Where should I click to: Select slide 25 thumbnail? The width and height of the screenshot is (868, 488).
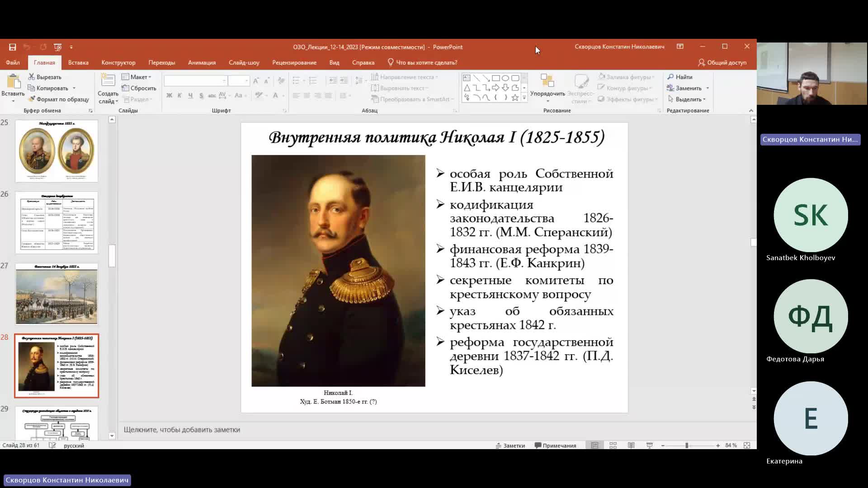(57, 151)
